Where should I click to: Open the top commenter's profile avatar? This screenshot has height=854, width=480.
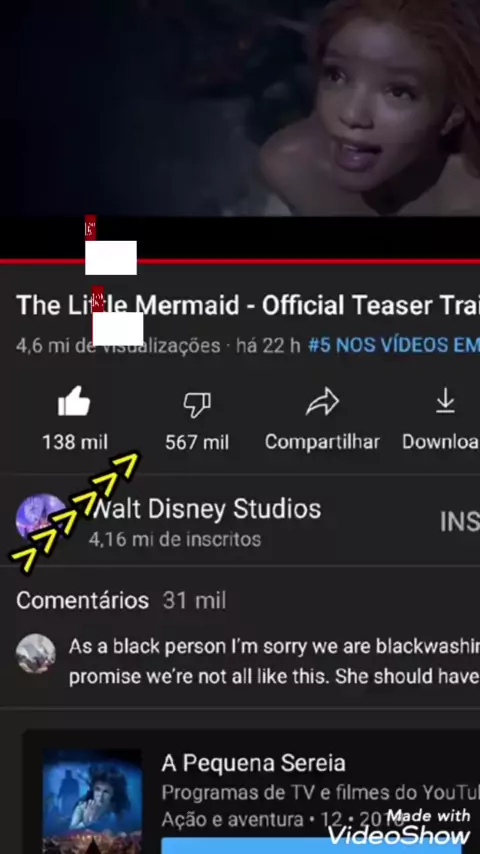click(x=35, y=653)
